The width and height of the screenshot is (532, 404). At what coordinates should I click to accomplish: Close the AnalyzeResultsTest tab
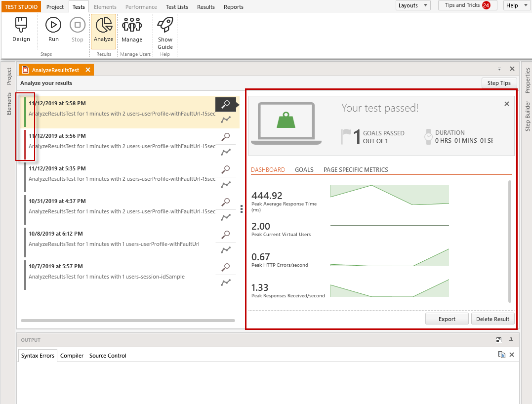tap(88, 70)
